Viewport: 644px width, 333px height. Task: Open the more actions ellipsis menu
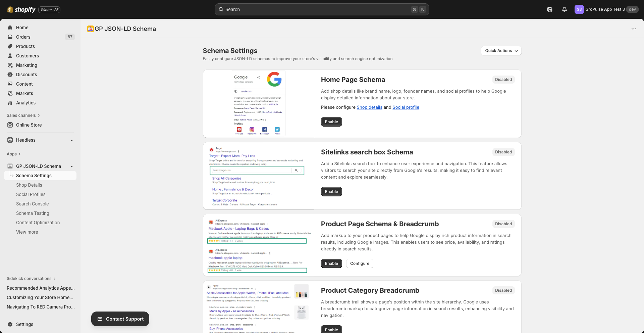coord(634,29)
